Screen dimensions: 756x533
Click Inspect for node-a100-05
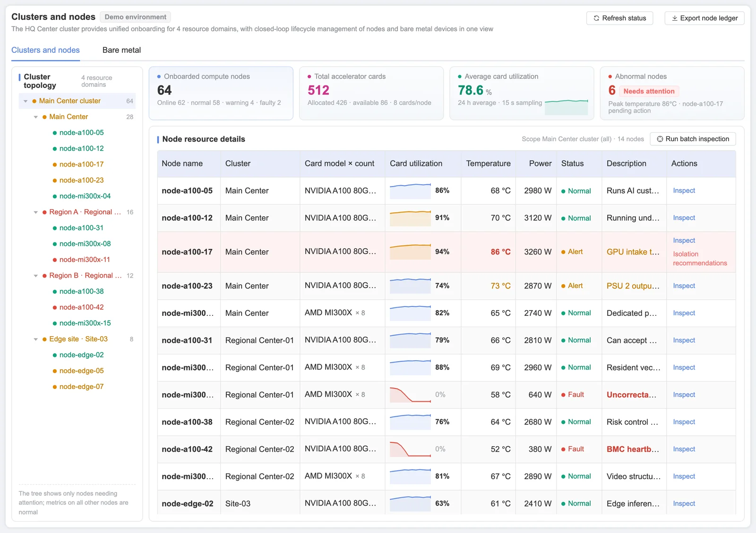684,191
